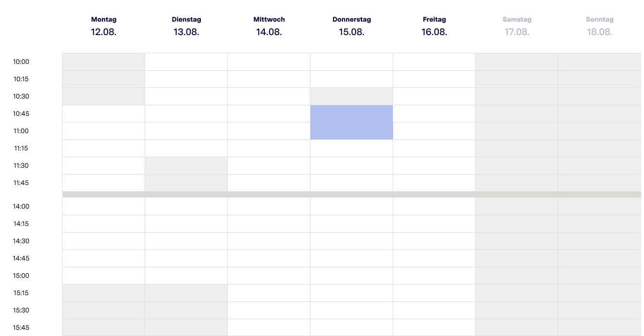
Task: Click the Donnerstag 15.08. column header
Action: tap(352, 26)
